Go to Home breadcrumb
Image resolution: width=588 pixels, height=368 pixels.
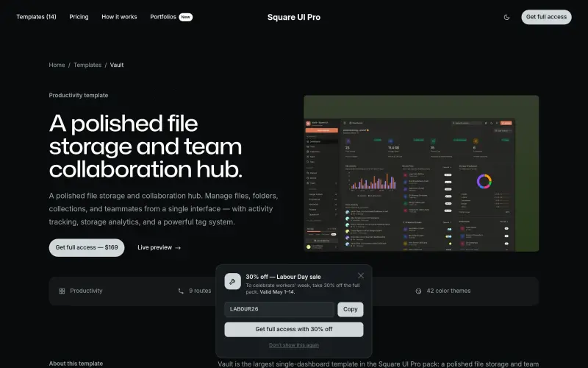[57, 65]
